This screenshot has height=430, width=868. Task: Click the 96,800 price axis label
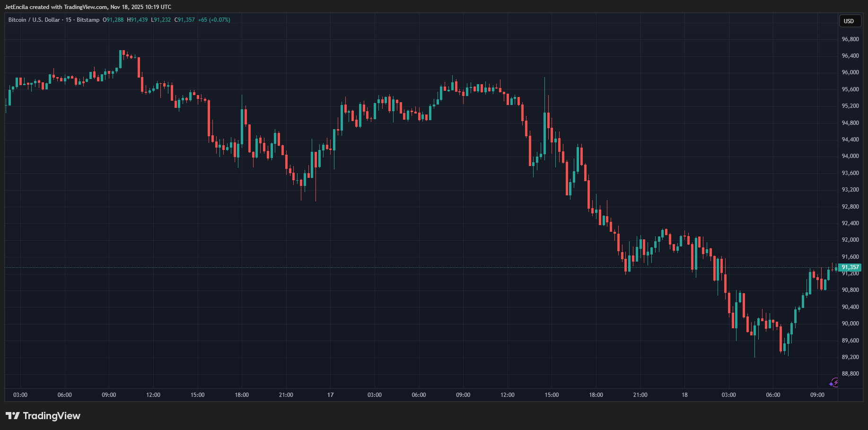pos(850,39)
